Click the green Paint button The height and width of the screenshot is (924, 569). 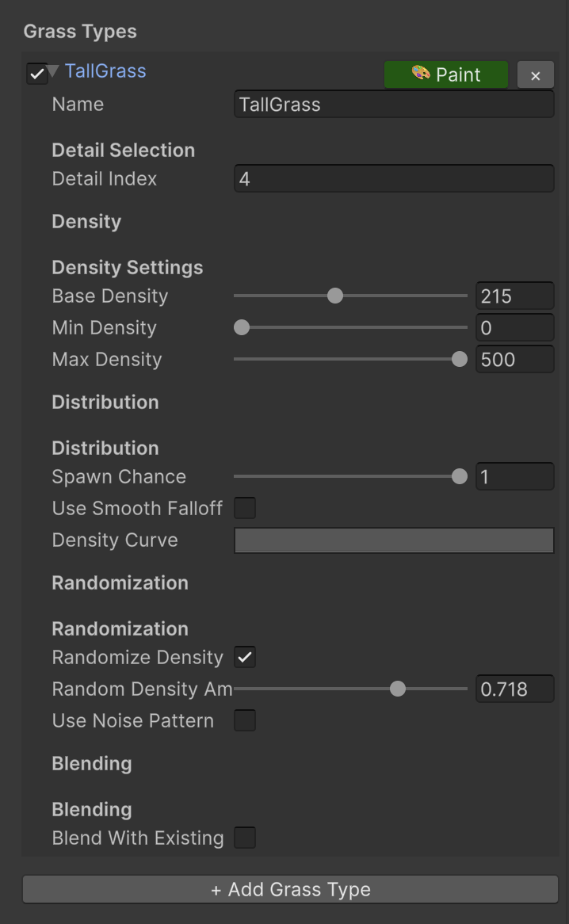pos(446,74)
